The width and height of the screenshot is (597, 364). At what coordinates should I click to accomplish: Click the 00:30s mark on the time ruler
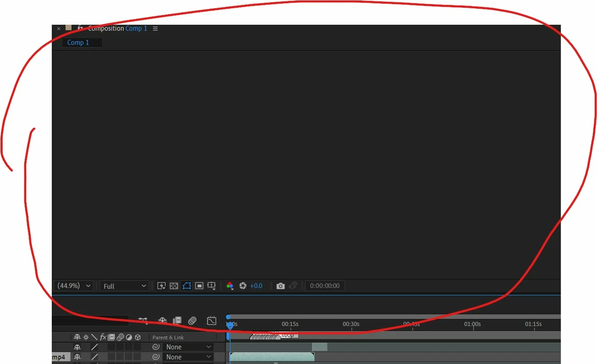[x=351, y=324]
